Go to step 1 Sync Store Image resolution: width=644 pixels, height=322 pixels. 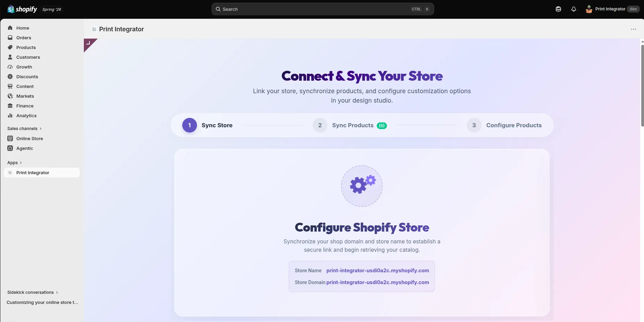(207, 125)
